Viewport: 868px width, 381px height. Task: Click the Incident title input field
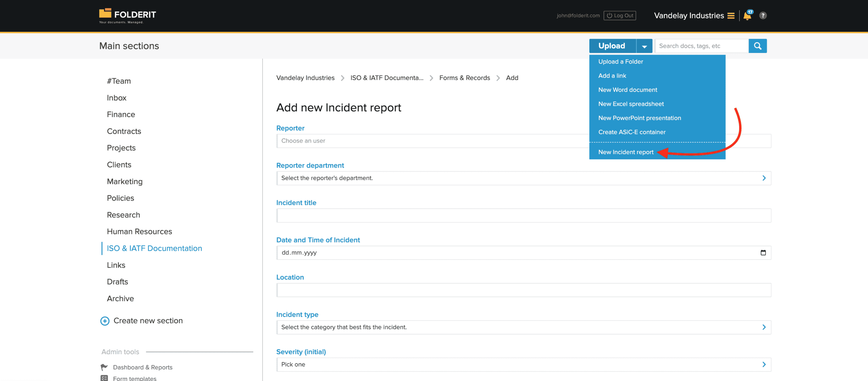click(x=524, y=215)
